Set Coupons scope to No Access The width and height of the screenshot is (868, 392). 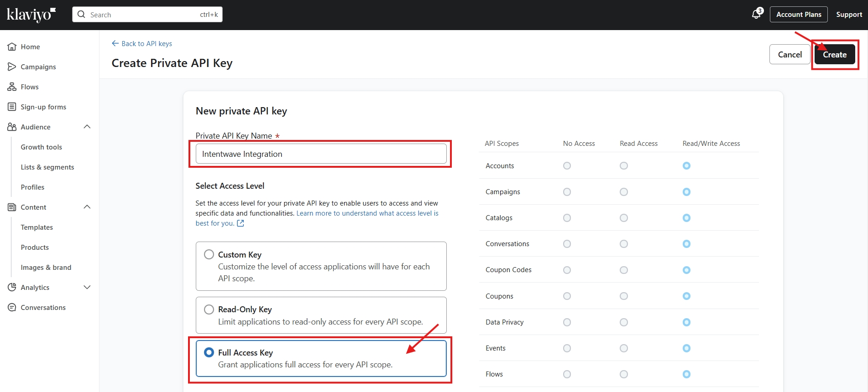click(567, 296)
